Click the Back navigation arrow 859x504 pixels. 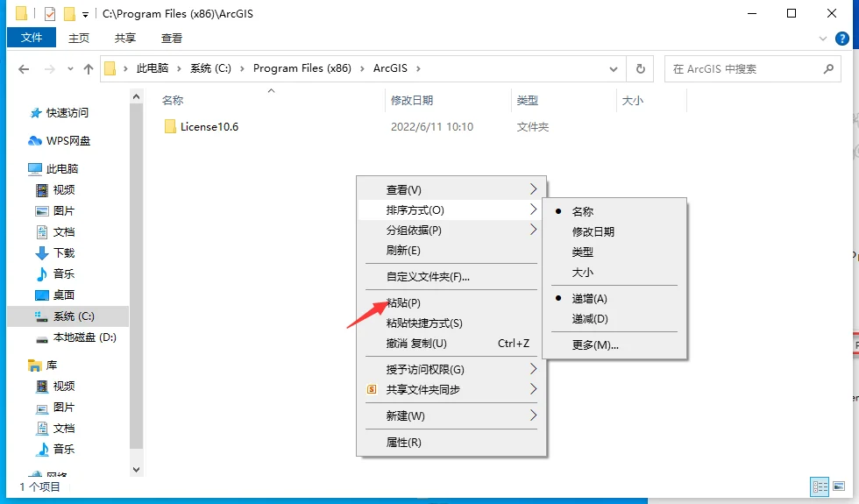click(24, 69)
